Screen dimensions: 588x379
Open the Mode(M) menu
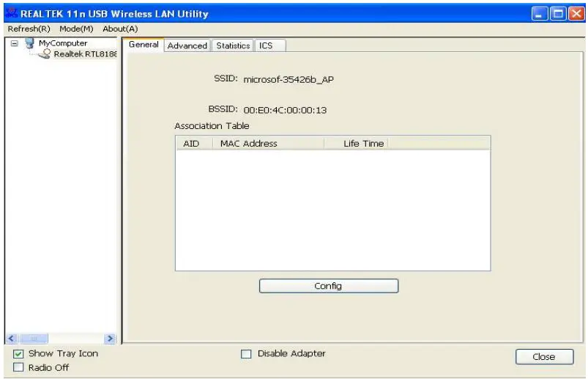(76, 29)
